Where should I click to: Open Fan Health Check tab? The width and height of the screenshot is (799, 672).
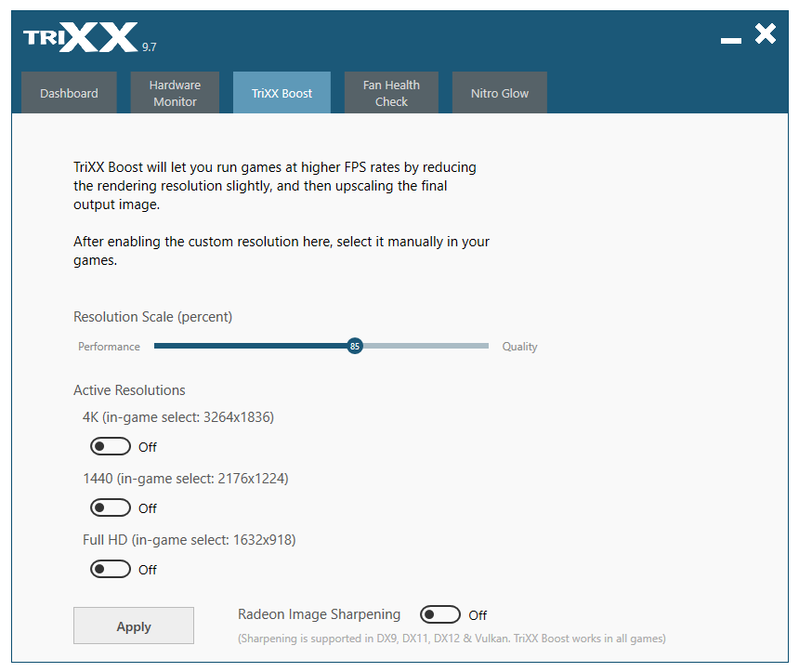click(391, 93)
